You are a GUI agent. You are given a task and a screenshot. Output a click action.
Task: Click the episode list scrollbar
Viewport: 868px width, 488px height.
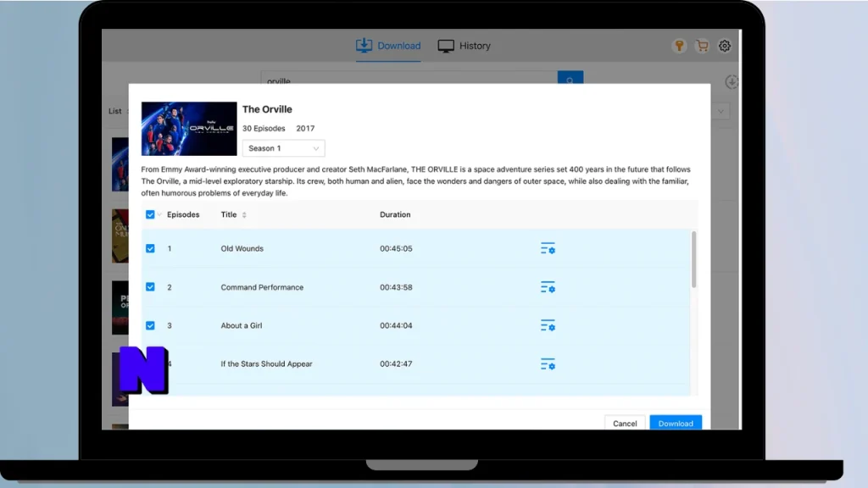click(x=693, y=259)
